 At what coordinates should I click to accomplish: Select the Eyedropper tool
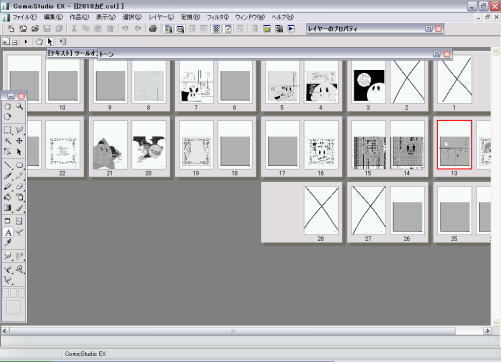(x=8, y=243)
